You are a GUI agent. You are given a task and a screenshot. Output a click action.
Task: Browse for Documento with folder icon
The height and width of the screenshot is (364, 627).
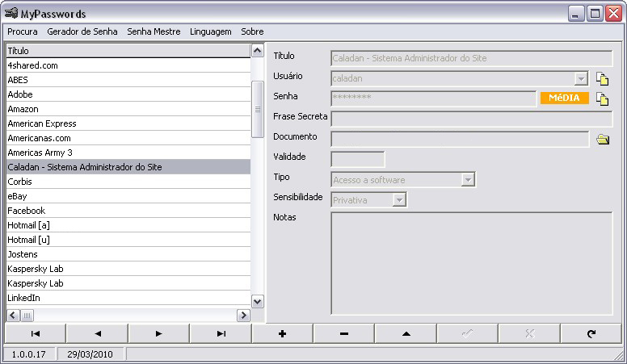click(x=603, y=139)
